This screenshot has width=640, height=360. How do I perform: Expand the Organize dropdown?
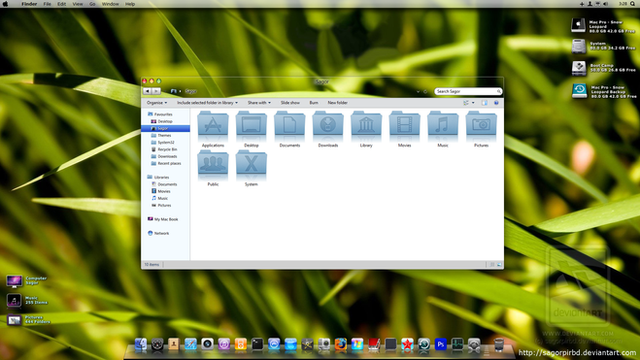pyautogui.click(x=157, y=103)
